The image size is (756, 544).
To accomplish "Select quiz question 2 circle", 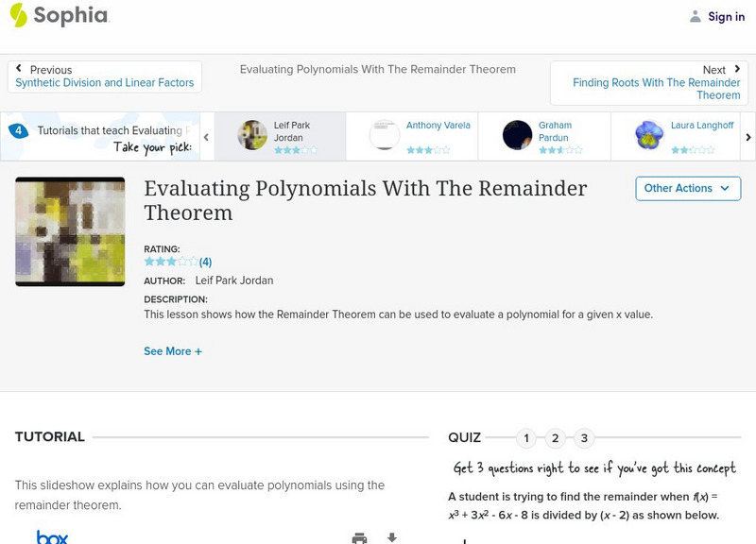I will 556,438.
